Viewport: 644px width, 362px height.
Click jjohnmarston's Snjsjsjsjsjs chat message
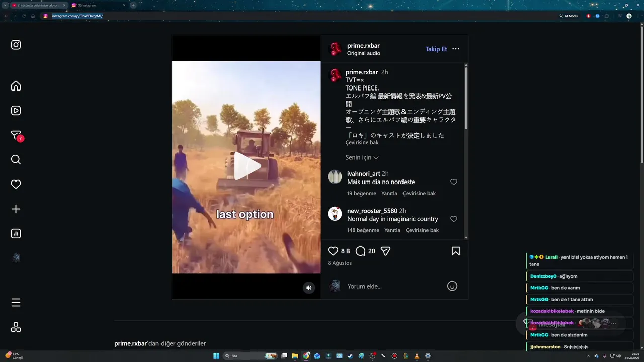(579, 347)
